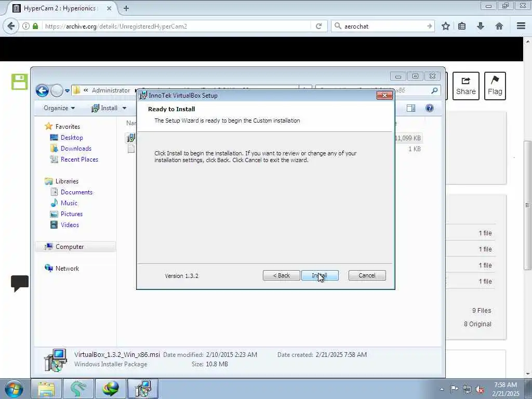Open taskbar clock showing 7:58 AM
532x399 pixels.
(x=506, y=389)
